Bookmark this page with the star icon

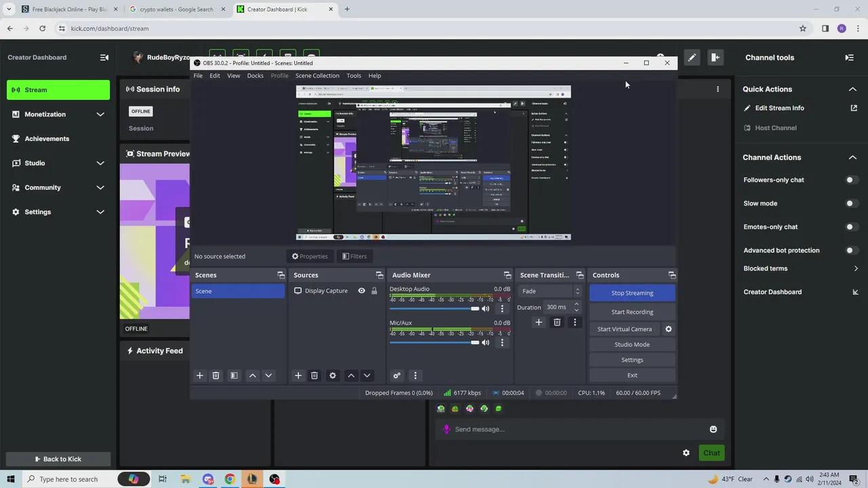click(803, 28)
